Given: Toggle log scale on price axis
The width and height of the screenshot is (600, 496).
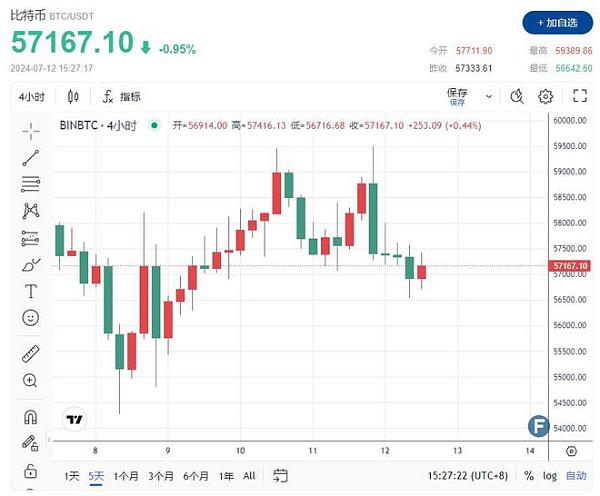Looking at the screenshot, I should (551, 476).
